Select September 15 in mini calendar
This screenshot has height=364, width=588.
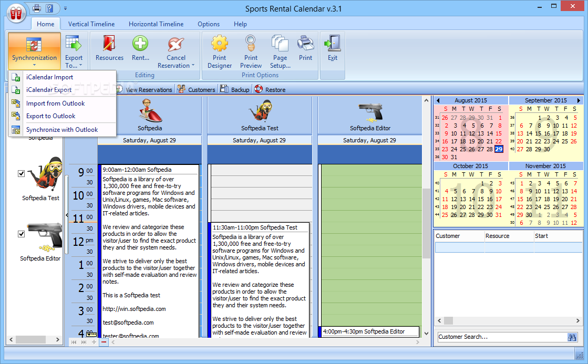(538, 133)
